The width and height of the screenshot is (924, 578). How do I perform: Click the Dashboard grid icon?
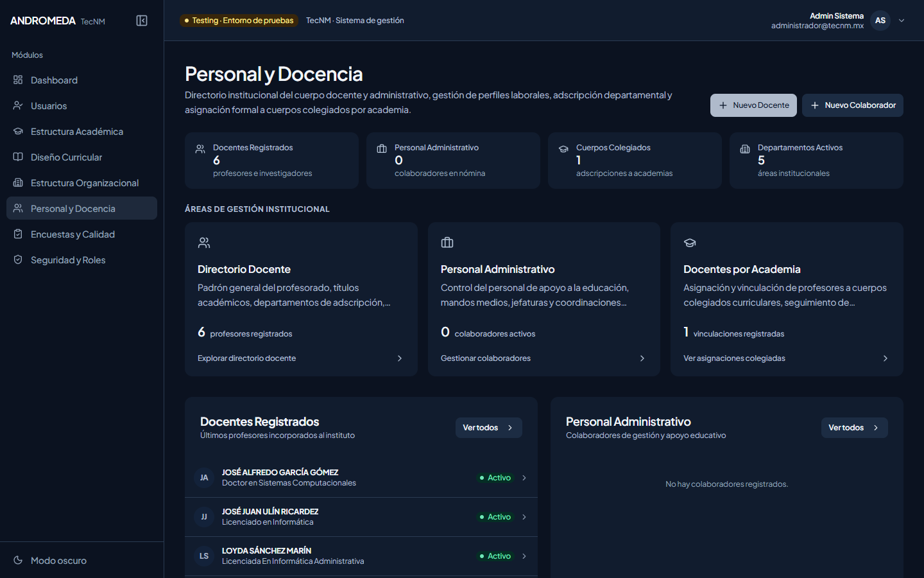18,80
